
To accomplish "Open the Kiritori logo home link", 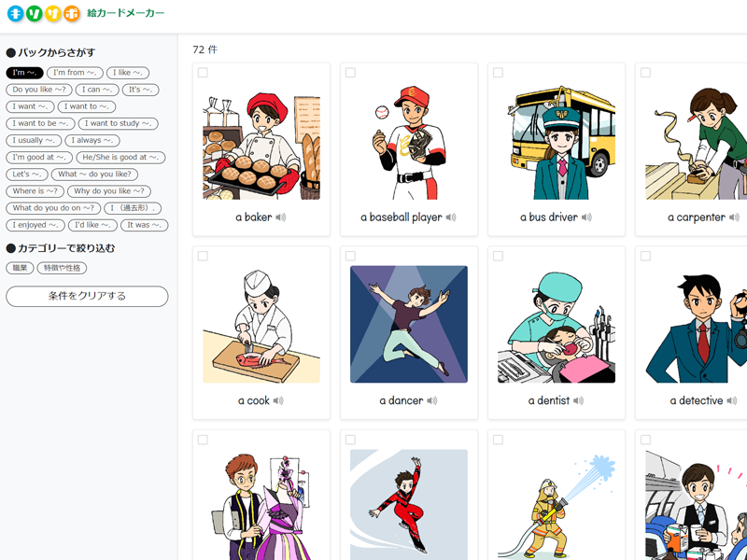I will pyautogui.click(x=43, y=14).
